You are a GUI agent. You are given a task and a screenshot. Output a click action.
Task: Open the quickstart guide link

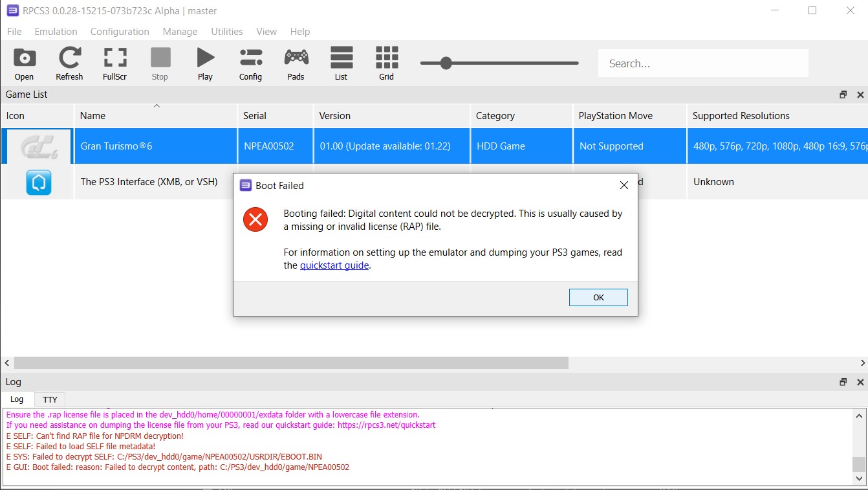click(334, 265)
